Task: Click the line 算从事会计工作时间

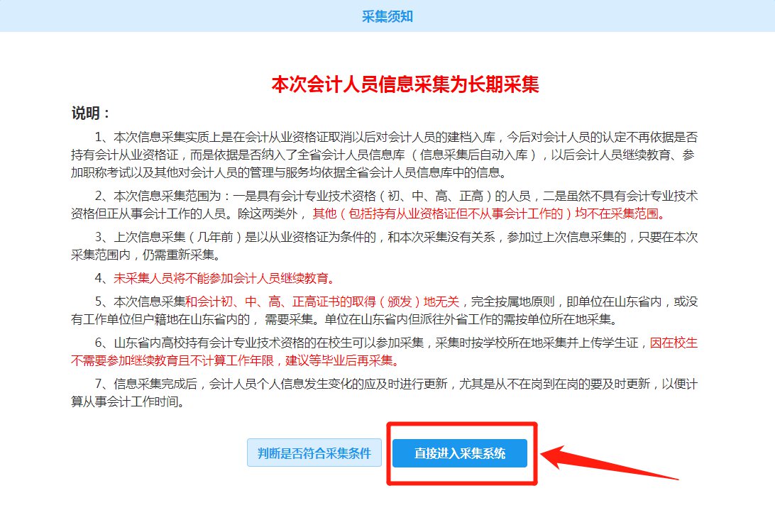Action: point(128,401)
